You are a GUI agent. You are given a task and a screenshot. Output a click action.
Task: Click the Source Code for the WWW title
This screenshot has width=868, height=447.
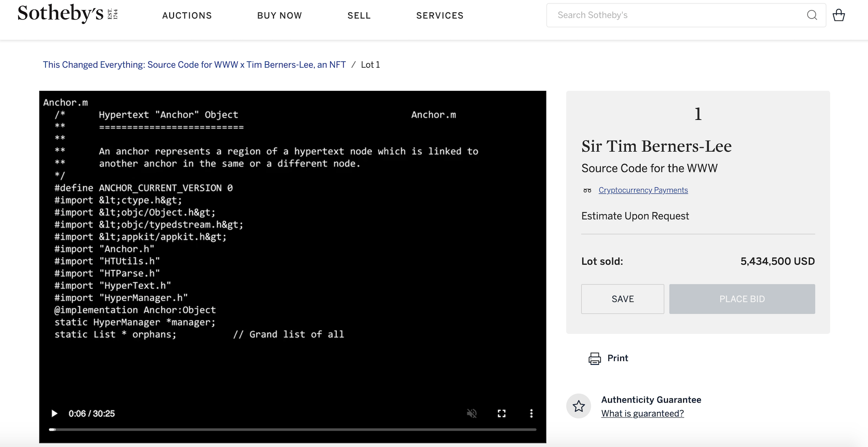pyautogui.click(x=650, y=168)
